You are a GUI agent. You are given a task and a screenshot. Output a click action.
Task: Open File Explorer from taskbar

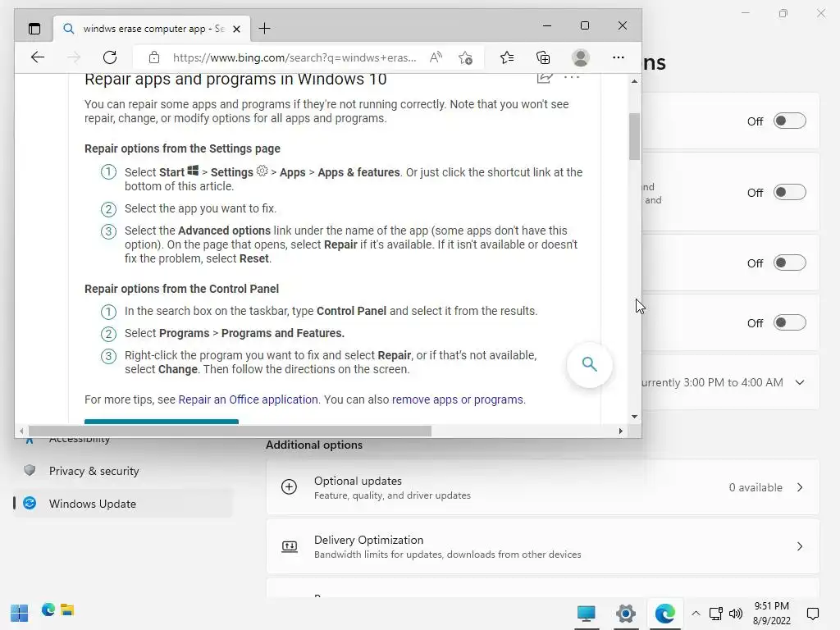67,609
